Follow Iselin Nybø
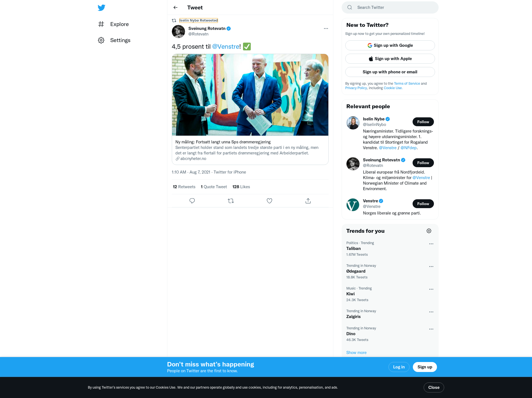Viewport: 532px width, 398px height. pos(423,122)
